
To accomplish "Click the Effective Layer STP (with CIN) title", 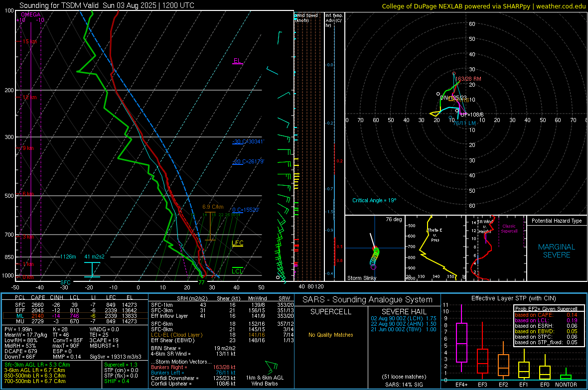I will point(513,298).
